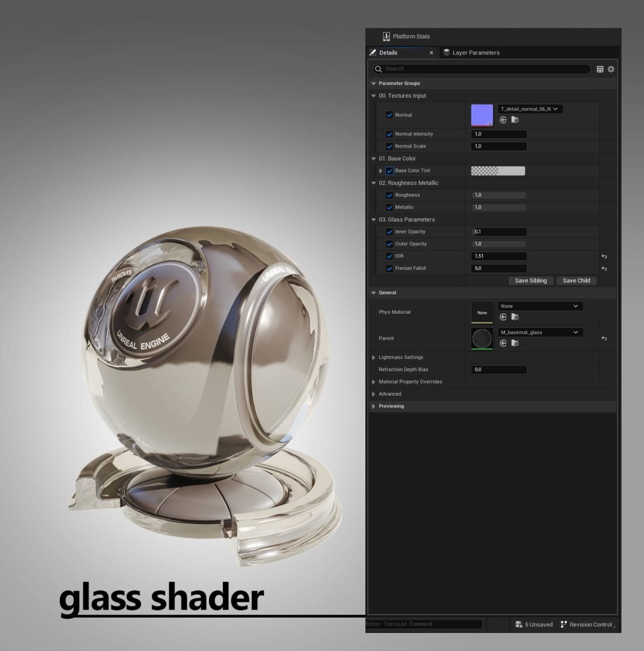
Task: Toggle the Normal parameter checkbox
Action: coord(389,115)
